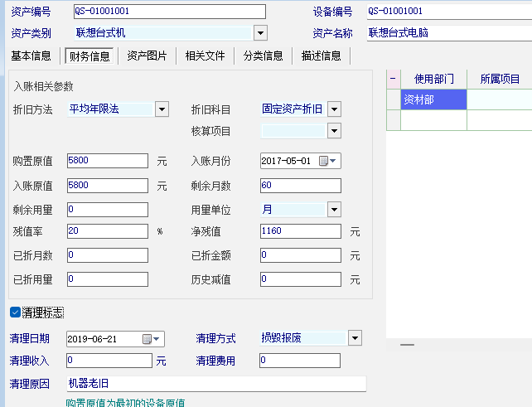Go to the 描述信息 tab
Screen dimensions: 532x407
pos(321,56)
